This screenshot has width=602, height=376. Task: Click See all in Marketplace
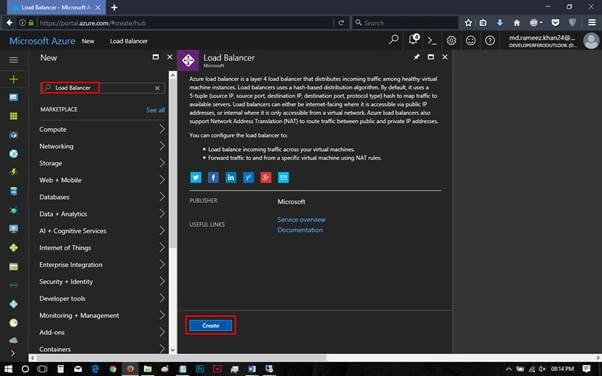[155, 110]
